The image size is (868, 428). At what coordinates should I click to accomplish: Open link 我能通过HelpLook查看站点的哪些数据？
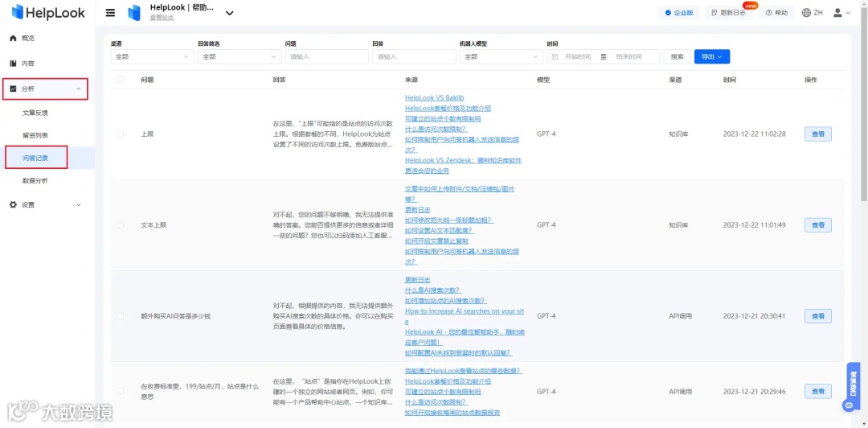click(x=464, y=371)
